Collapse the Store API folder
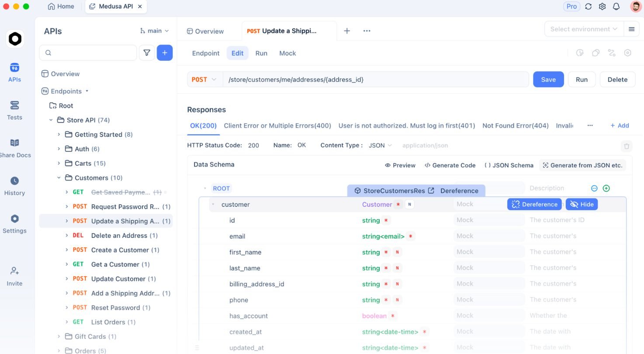644x354 pixels. point(51,120)
